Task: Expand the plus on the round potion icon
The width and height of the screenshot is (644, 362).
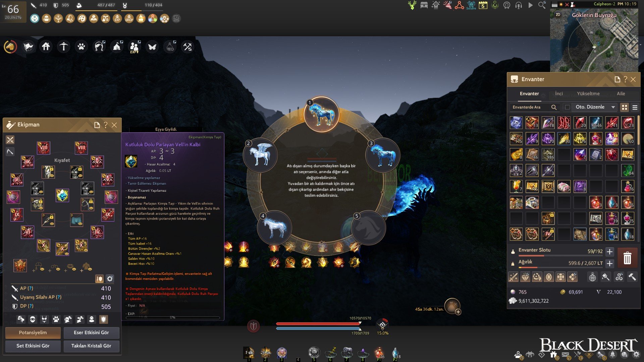Action: coord(458,312)
